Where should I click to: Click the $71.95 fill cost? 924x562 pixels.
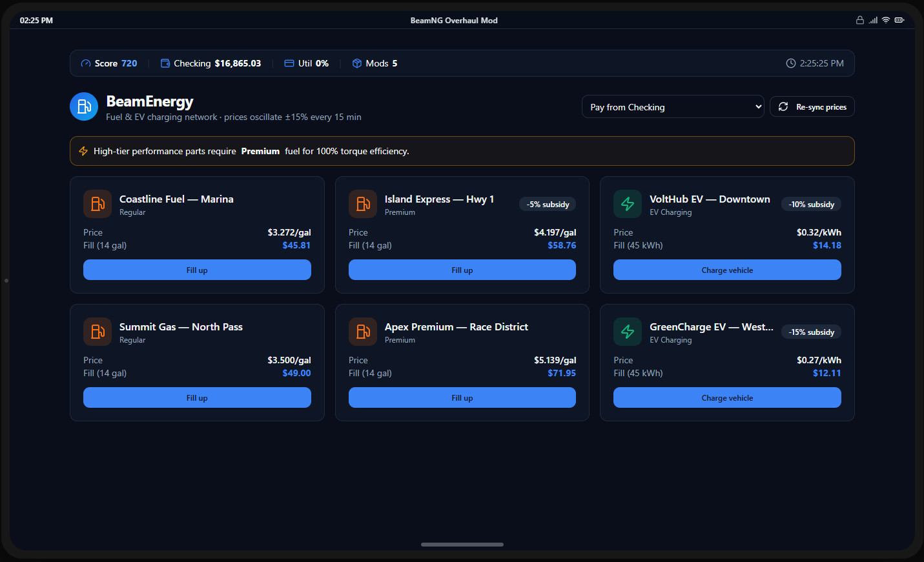click(562, 373)
